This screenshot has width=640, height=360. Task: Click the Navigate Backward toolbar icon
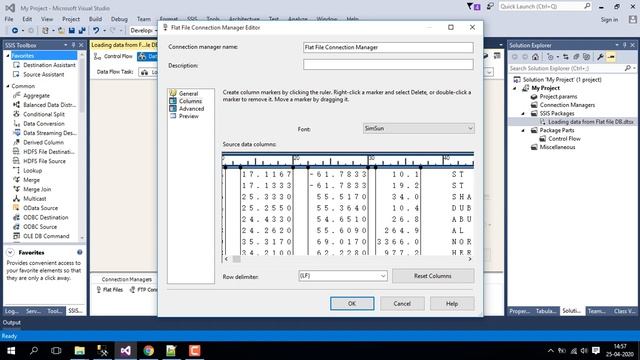point(15,31)
